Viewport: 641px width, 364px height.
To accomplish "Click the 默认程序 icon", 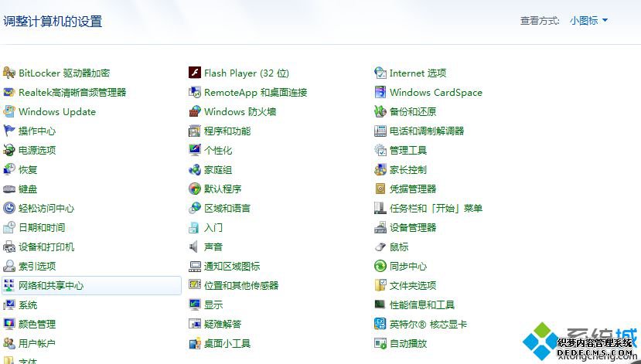I will 195,189.
